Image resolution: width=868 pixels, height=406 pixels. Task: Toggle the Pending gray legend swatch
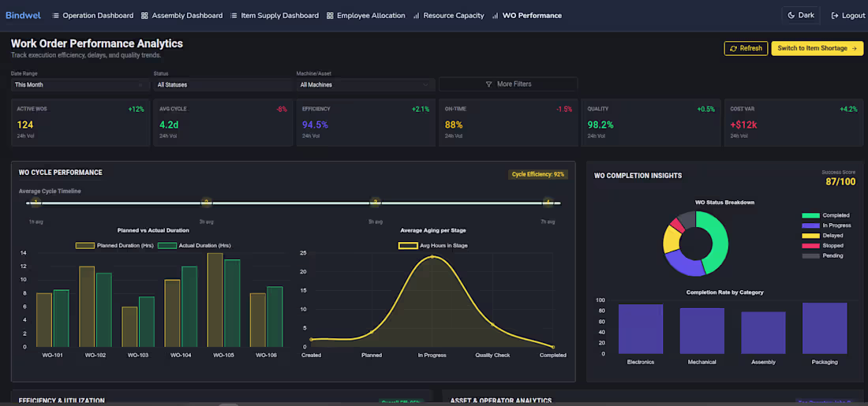810,255
